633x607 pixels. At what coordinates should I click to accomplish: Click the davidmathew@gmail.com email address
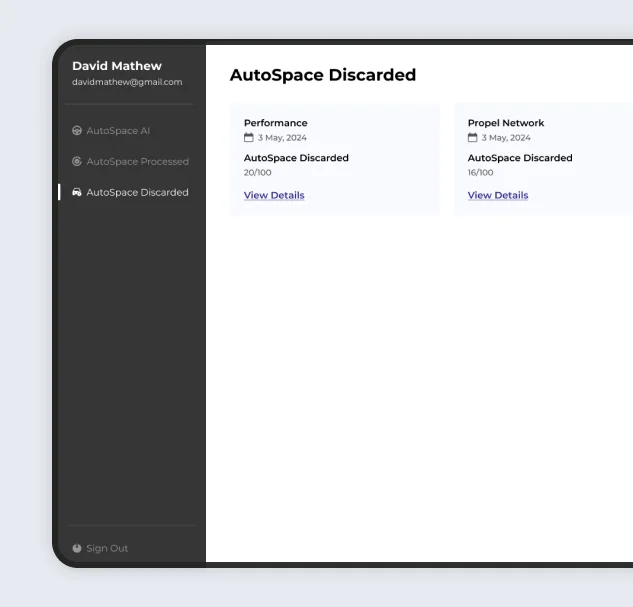127,82
